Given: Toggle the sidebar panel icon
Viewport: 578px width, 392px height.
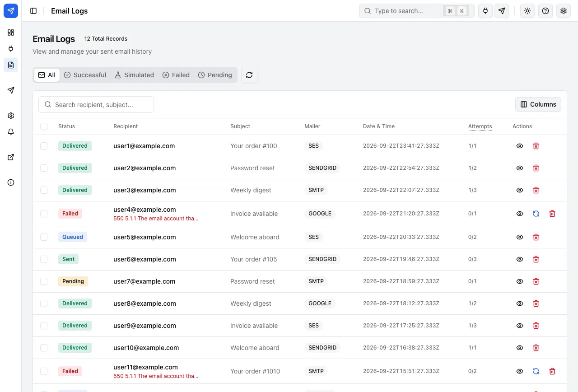Looking at the screenshot, I should [33, 11].
